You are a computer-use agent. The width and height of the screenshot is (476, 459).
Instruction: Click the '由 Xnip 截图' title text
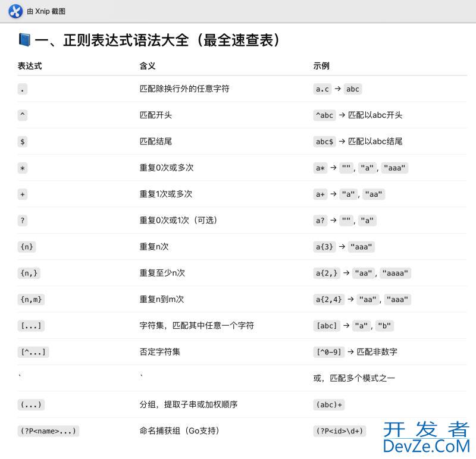[x=46, y=11]
